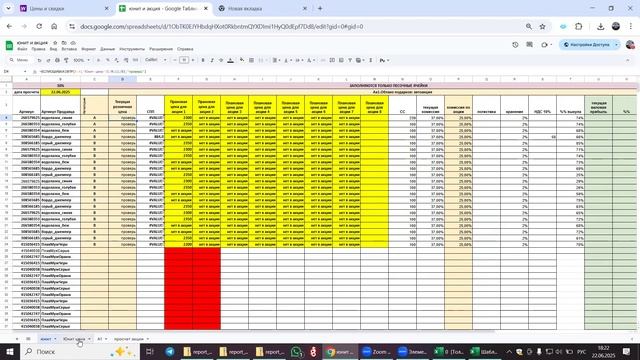Open the fill color picker
Image resolution: width=640 pixels, height=360 pixels.
coord(242,60)
